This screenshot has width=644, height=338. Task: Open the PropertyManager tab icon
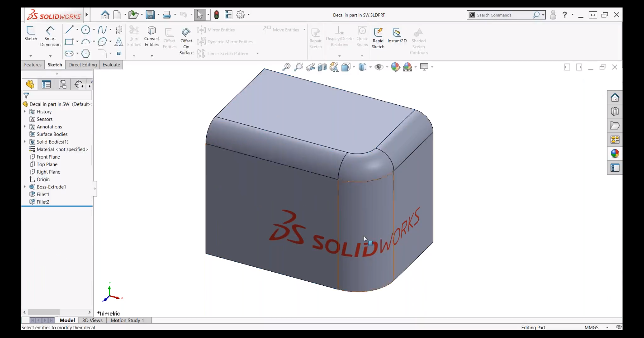pyautogui.click(x=46, y=84)
